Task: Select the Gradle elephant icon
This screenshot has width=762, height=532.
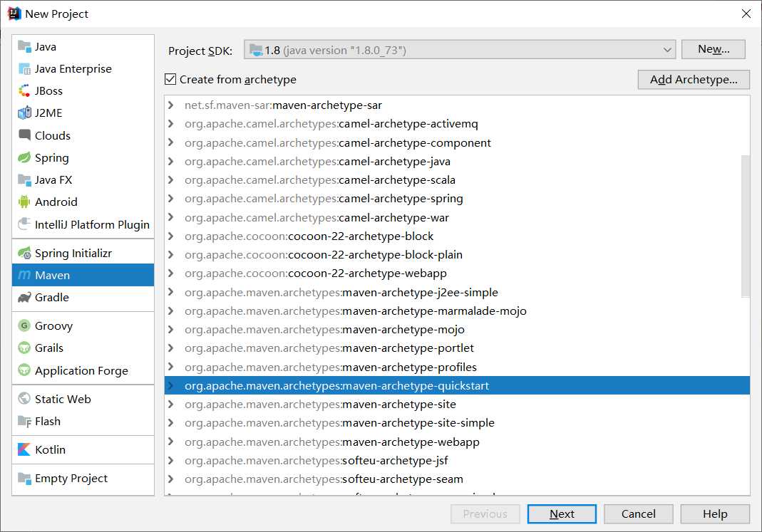Action: (24, 298)
